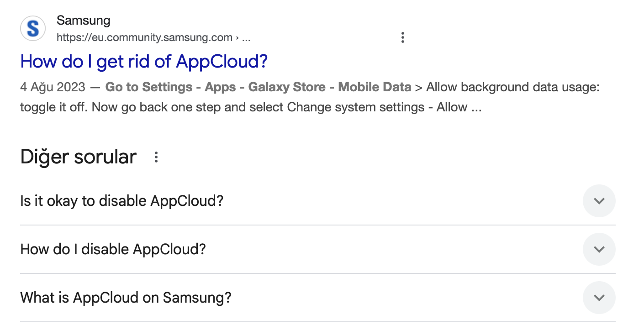Image resolution: width=644 pixels, height=325 pixels.
Task: Select question "Is it okay to disable AppCloud?"
Action: tap(122, 201)
